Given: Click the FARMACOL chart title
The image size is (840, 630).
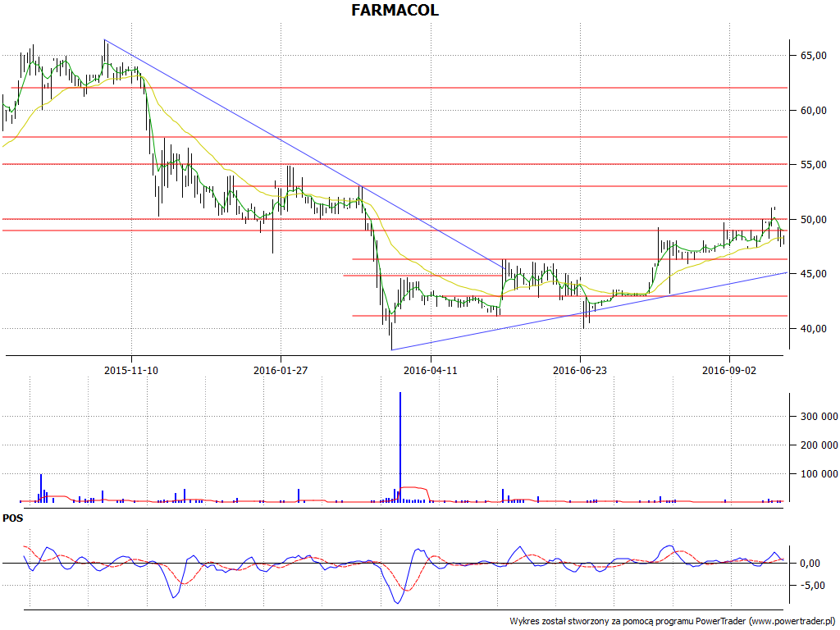Looking at the screenshot, I should point(395,10).
